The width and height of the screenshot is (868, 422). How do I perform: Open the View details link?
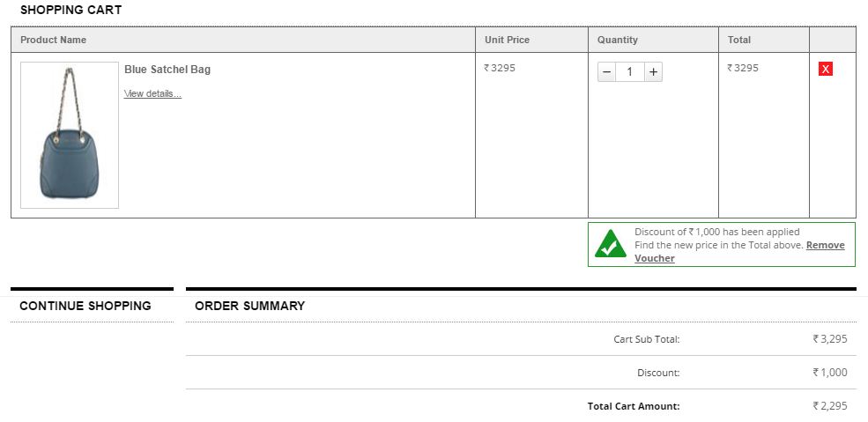click(152, 94)
